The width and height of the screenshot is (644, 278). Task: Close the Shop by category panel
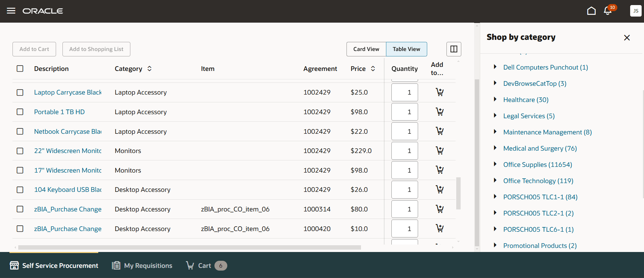627,37
